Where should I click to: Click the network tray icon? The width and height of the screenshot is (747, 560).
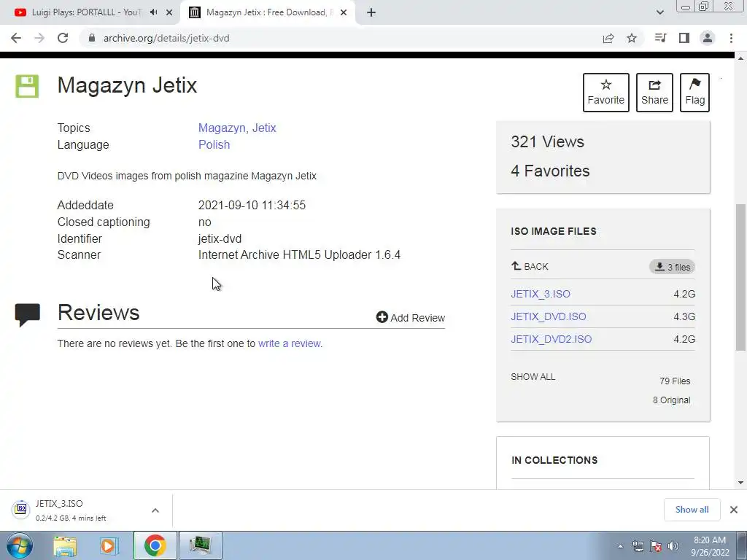click(638, 546)
